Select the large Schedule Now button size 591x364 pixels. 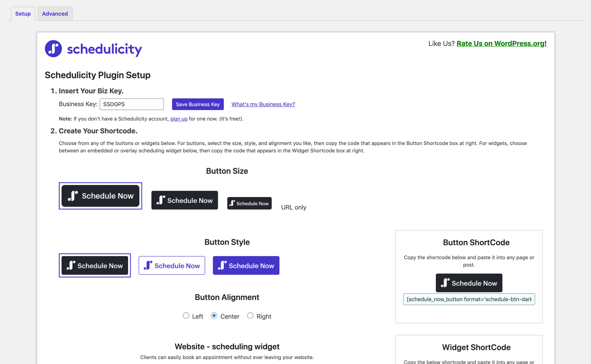point(100,196)
